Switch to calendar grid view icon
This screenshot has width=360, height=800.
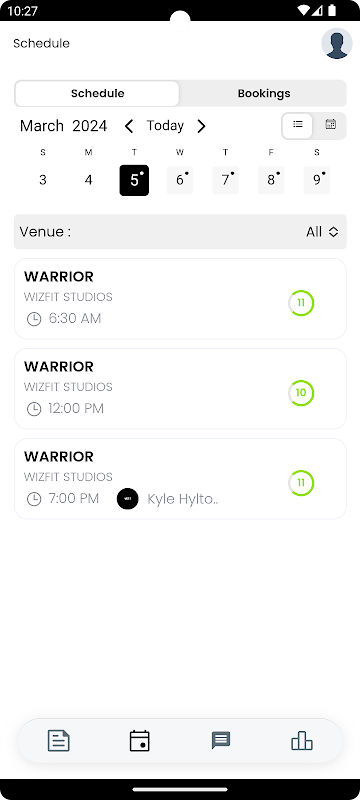coord(330,124)
